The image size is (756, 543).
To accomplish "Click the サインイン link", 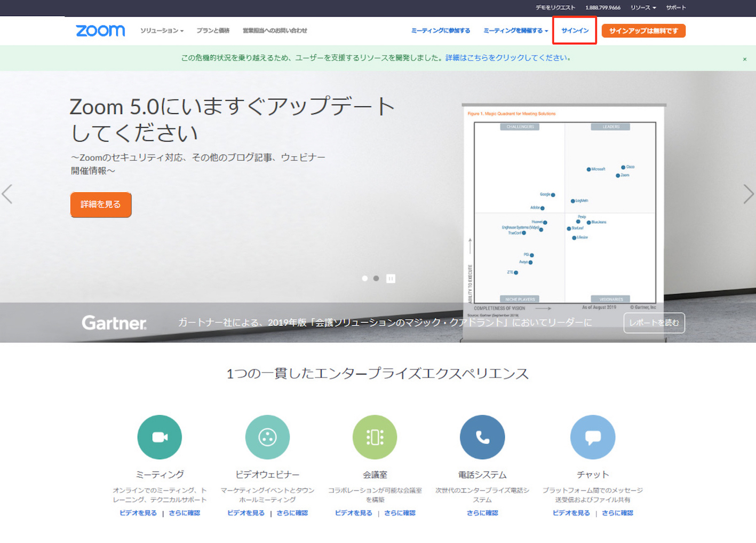I will click(x=575, y=30).
